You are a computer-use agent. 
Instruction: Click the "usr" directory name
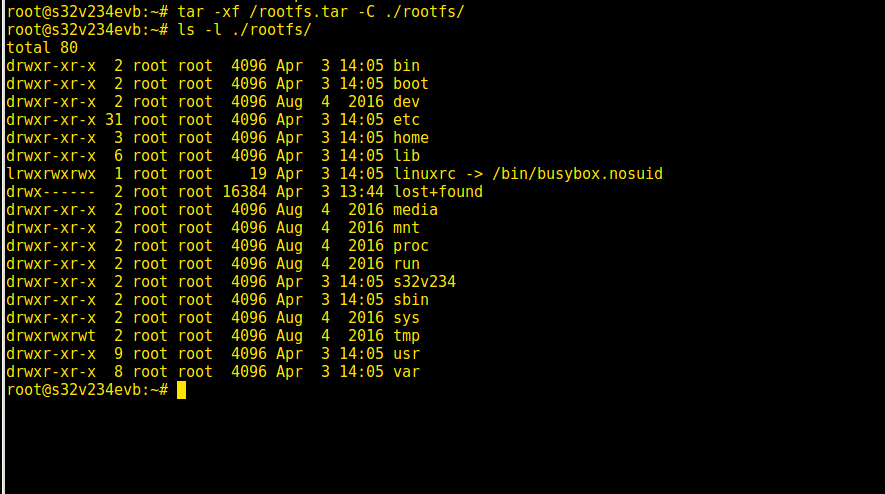pos(406,354)
